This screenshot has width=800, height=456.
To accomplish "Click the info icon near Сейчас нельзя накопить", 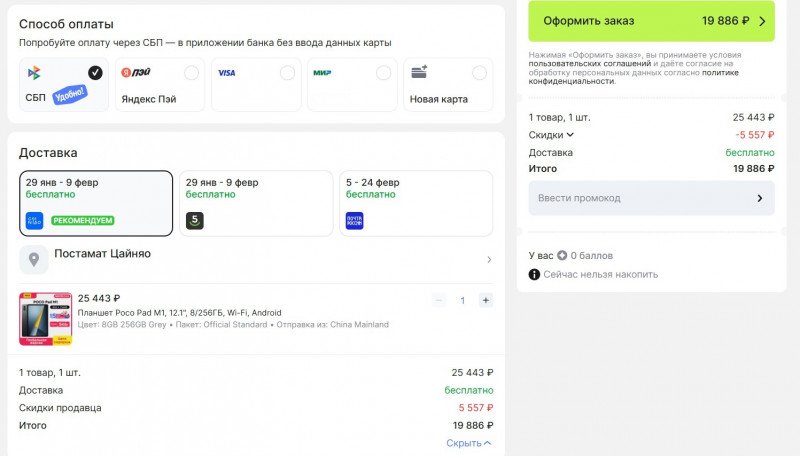I will (534, 274).
